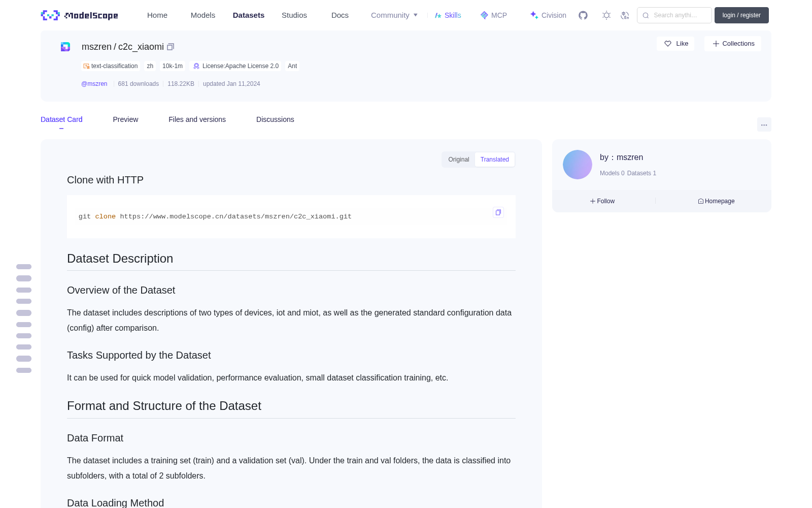
Task: Click the Data Loading Method heading
Action: coord(115,503)
